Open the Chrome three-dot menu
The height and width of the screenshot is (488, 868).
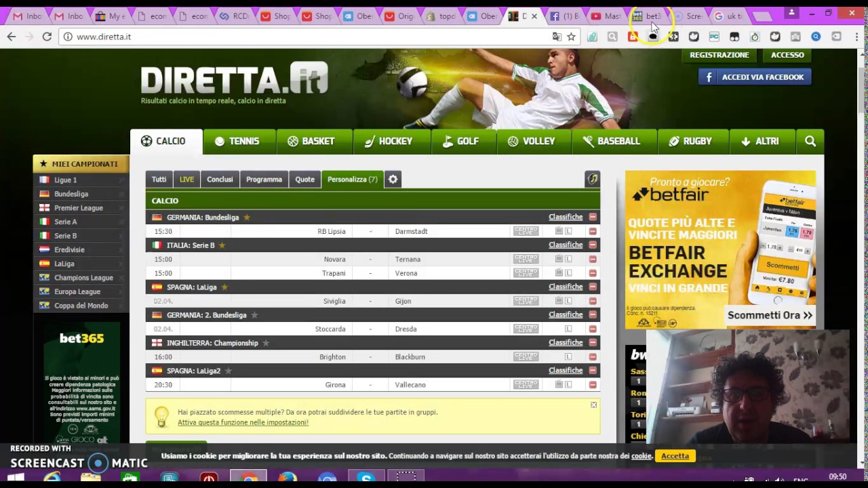(856, 37)
